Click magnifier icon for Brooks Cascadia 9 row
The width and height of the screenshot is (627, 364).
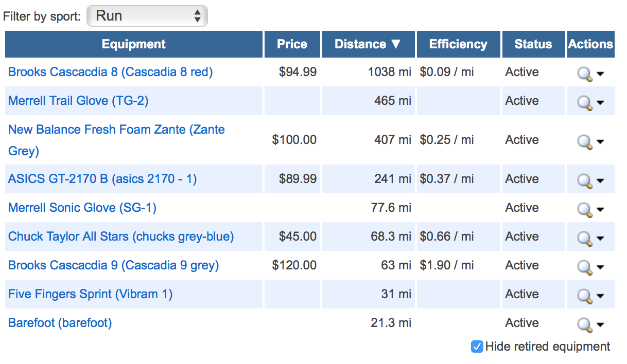(585, 267)
